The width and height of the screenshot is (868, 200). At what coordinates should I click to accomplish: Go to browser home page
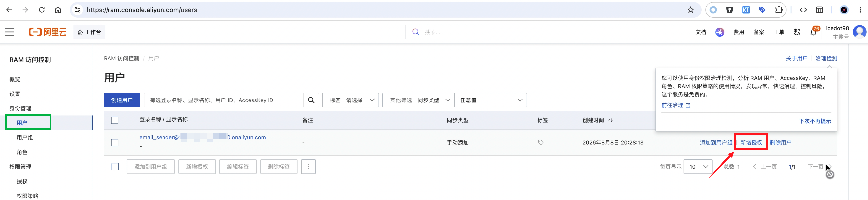click(58, 10)
